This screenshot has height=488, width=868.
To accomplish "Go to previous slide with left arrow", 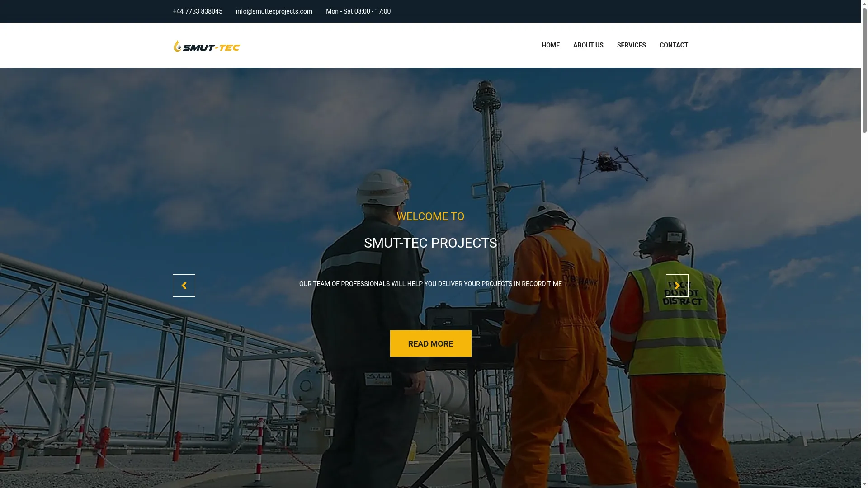I will (x=184, y=286).
